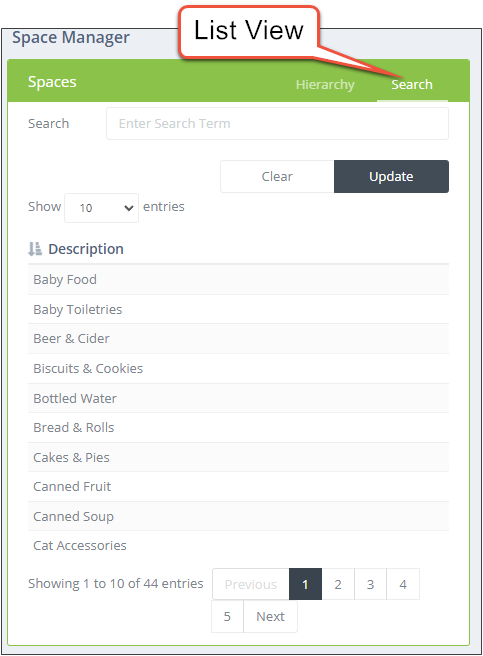Viewport: 483px width, 656px height.
Task: Select the Search tab
Action: click(412, 85)
